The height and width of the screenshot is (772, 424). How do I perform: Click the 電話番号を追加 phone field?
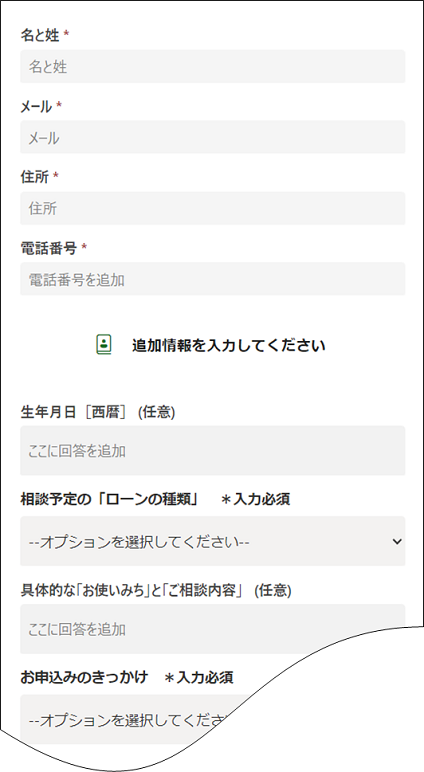tap(213, 279)
